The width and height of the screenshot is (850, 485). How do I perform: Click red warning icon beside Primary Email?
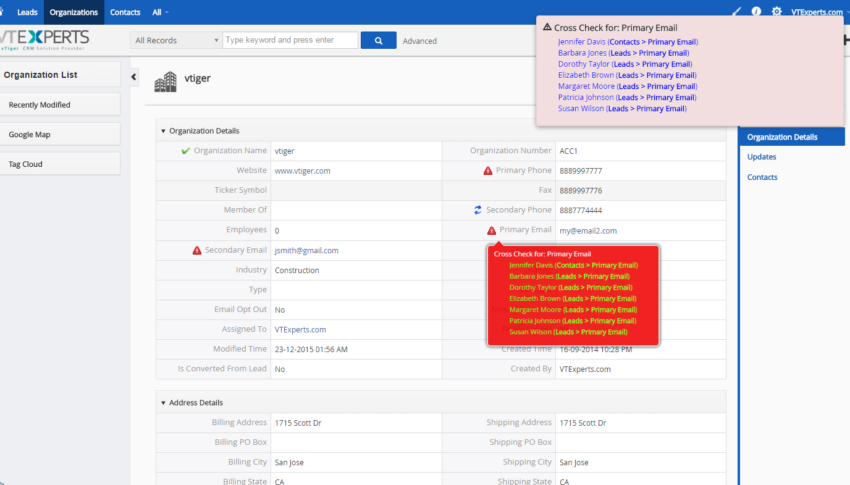pos(491,230)
